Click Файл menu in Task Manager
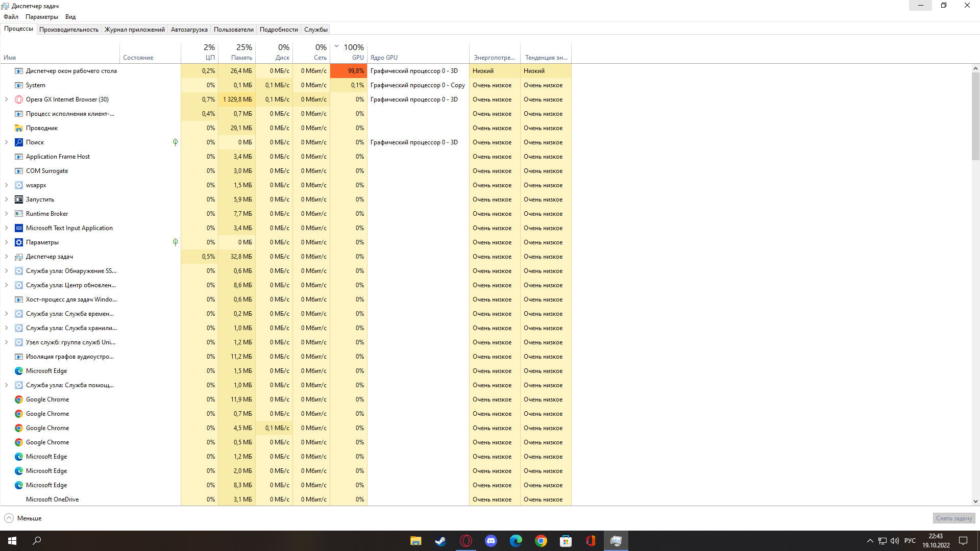Viewport: 980px width, 551px height. (x=9, y=16)
